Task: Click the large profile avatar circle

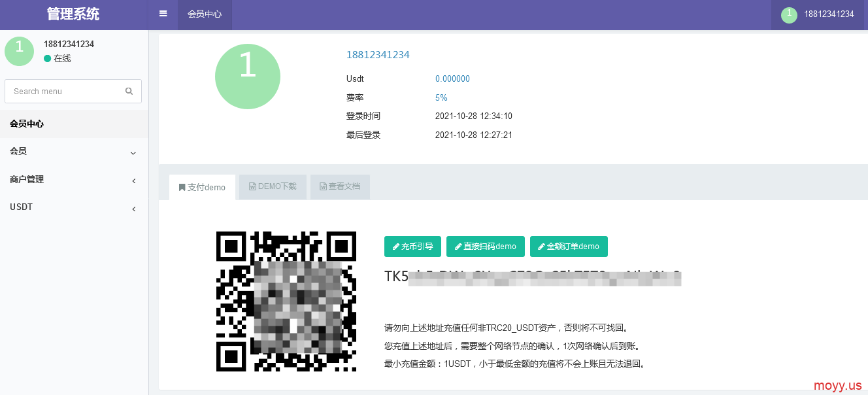Action: [x=248, y=77]
